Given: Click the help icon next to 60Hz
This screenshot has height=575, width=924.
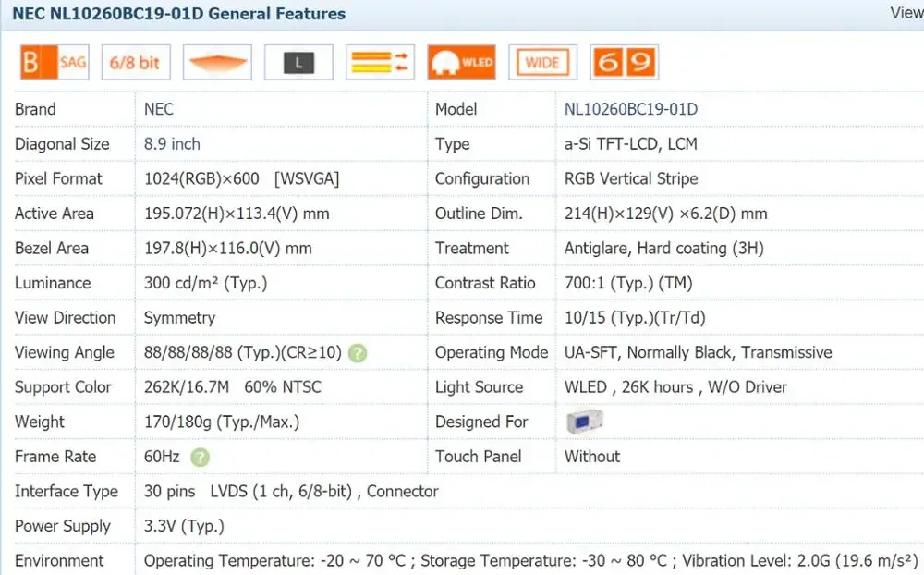Looking at the screenshot, I should point(200,457).
